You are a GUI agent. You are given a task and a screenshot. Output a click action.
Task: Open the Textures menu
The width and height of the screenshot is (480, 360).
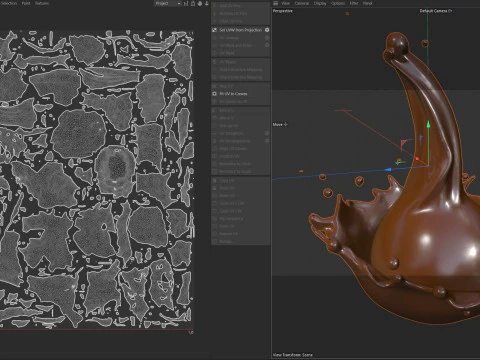[x=42, y=3]
